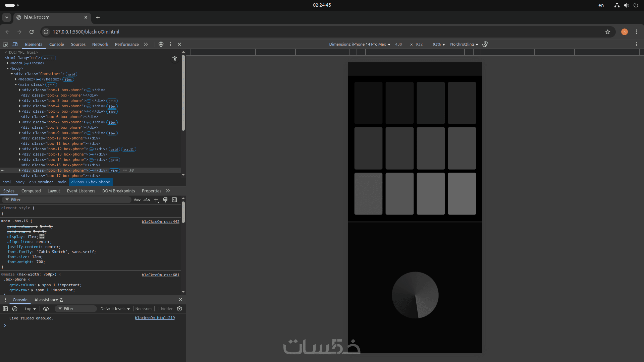Switch to the Network tab
The height and width of the screenshot is (362, 644).
point(100,44)
